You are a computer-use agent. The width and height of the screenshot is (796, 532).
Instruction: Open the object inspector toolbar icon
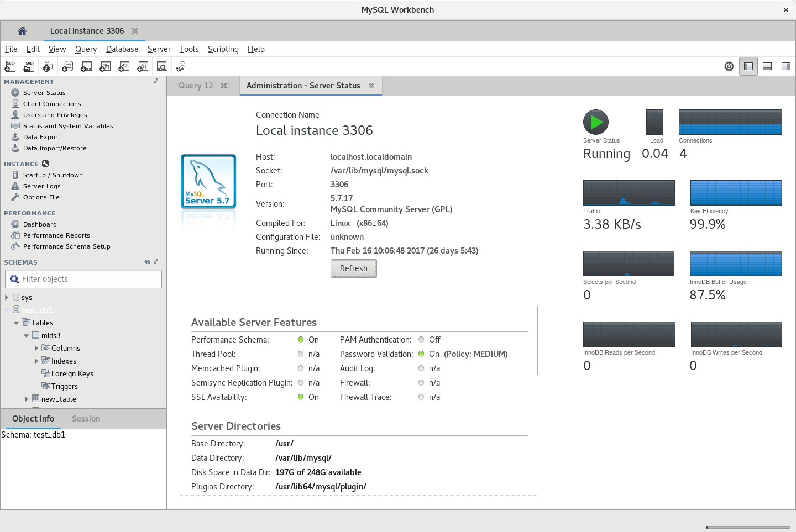coord(48,66)
